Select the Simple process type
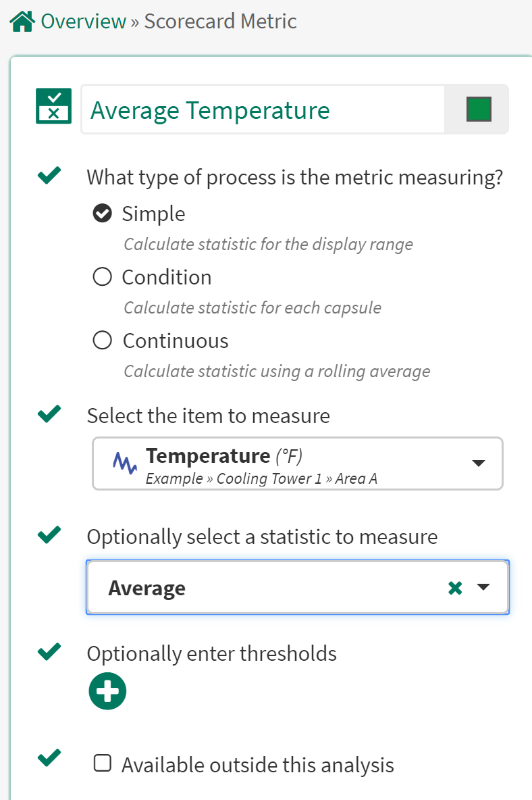The height and width of the screenshot is (800, 532). coord(102,213)
